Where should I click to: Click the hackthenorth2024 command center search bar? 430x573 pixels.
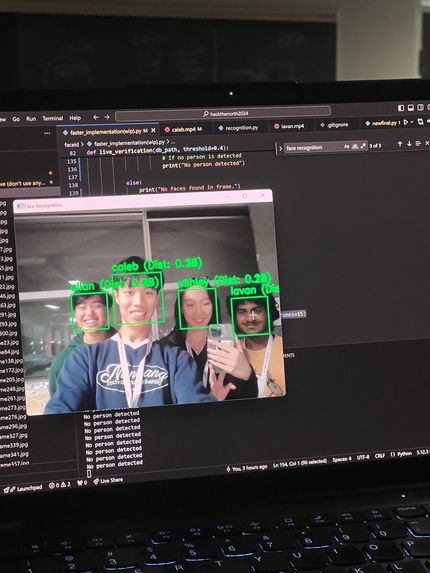tap(223, 114)
